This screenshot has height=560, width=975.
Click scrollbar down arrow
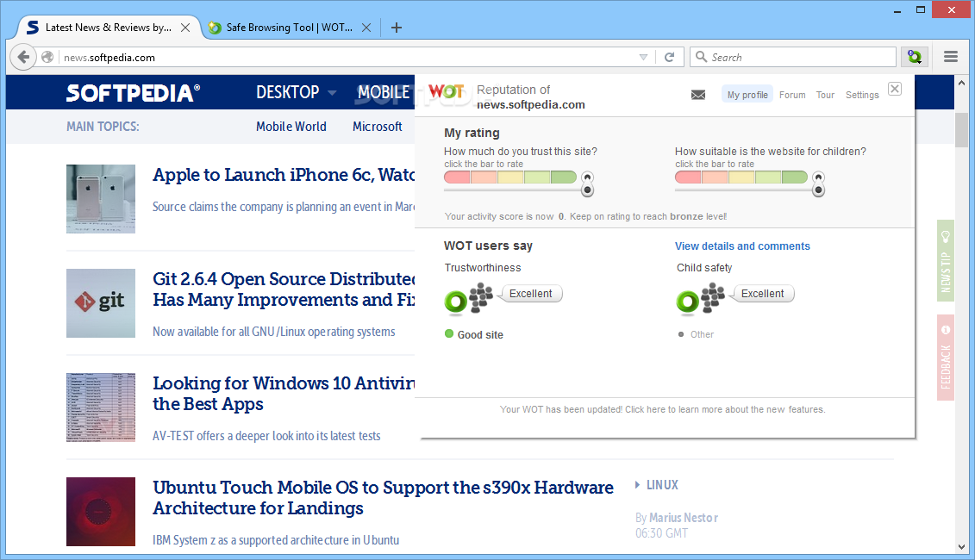click(961, 547)
